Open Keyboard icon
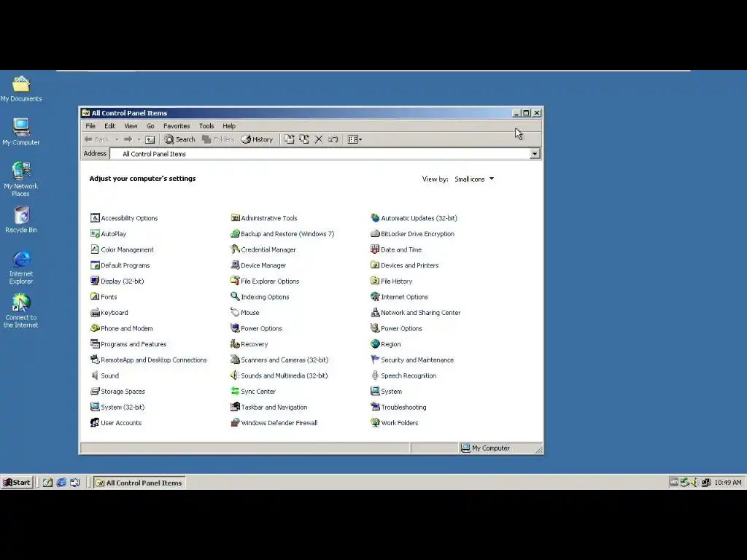 pos(95,312)
